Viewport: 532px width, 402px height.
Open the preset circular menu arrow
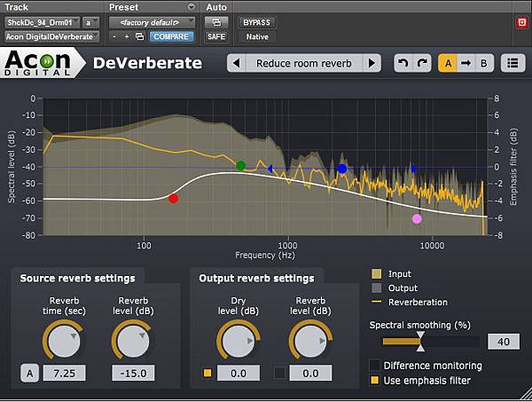click(x=192, y=7)
